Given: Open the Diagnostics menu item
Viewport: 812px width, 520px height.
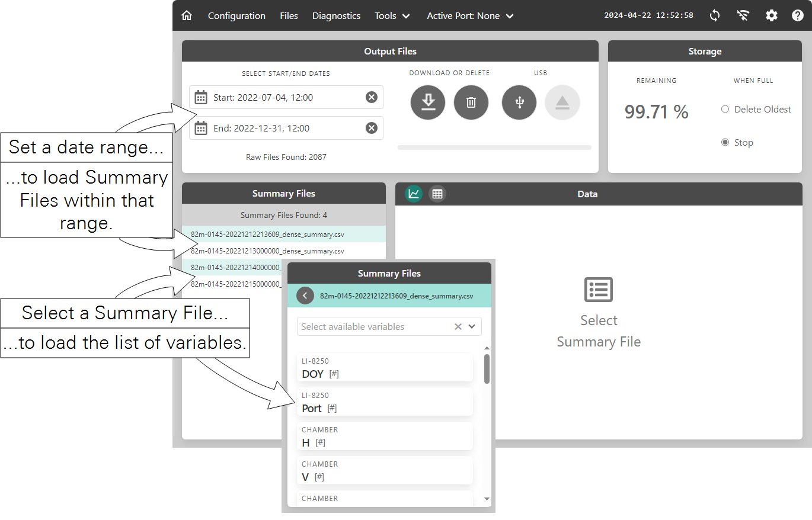Looking at the screenshot, I should pyautogui.click(x=336, y=16).
